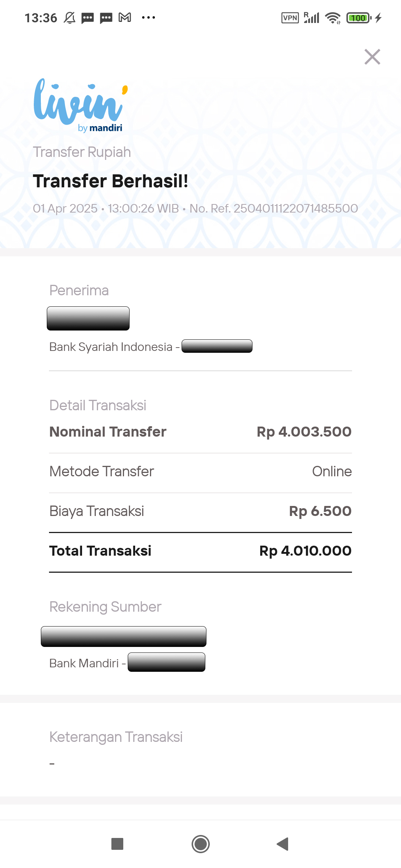Tap the Bank Syariah Indonesia recipient line
Image resolution: width=401 pixels, height=868 pixels.
click(151, 346)
